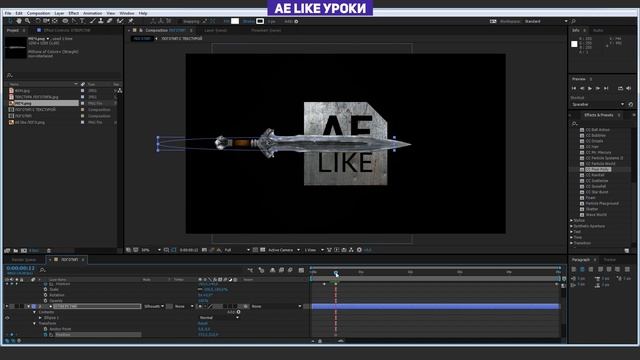Screen dimensions: 640x360
Task: Open the Graph Editor in timeline
Action: tap(301, 270)
